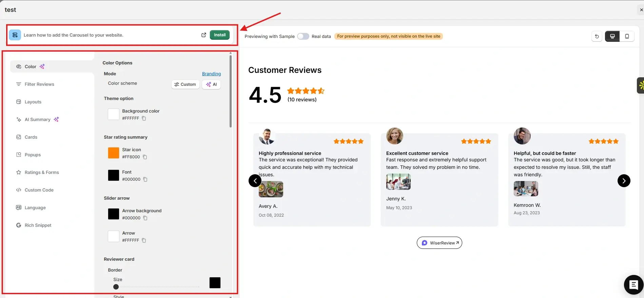Open the Filter Reviews section
Image resolution: width=644 pixels, height=298 pixels.
(x=39, y=84)
